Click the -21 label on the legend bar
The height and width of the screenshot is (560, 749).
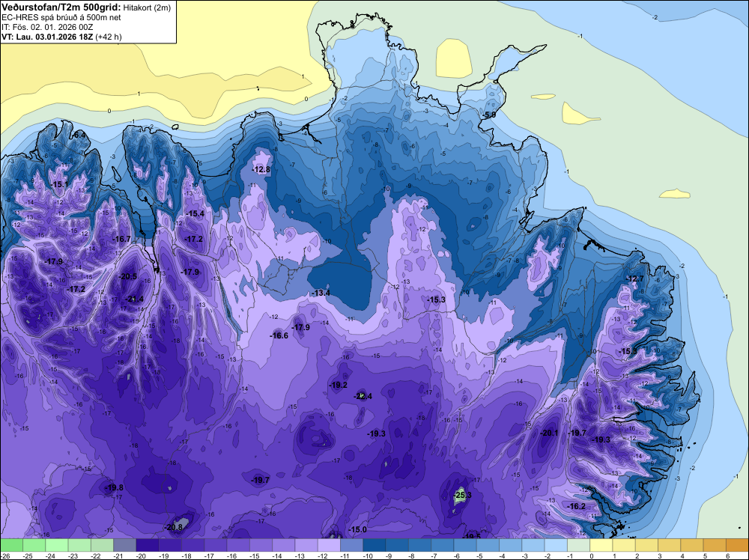pos(119,556)
